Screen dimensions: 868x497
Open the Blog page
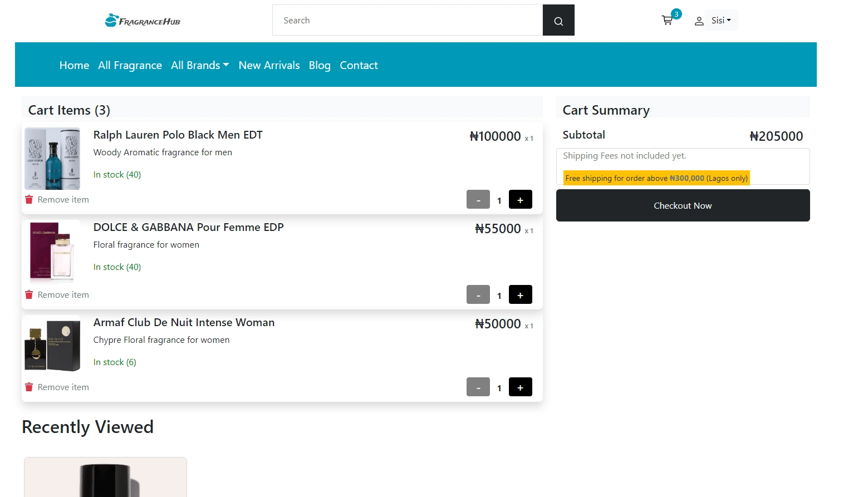click(320, 65)
